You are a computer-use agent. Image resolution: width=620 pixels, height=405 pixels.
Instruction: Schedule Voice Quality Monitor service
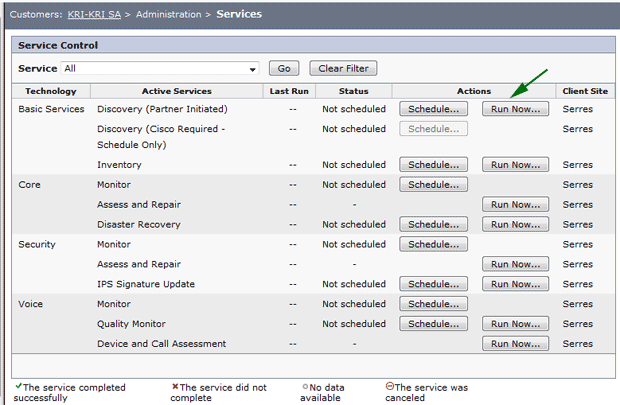coord(433,324)
